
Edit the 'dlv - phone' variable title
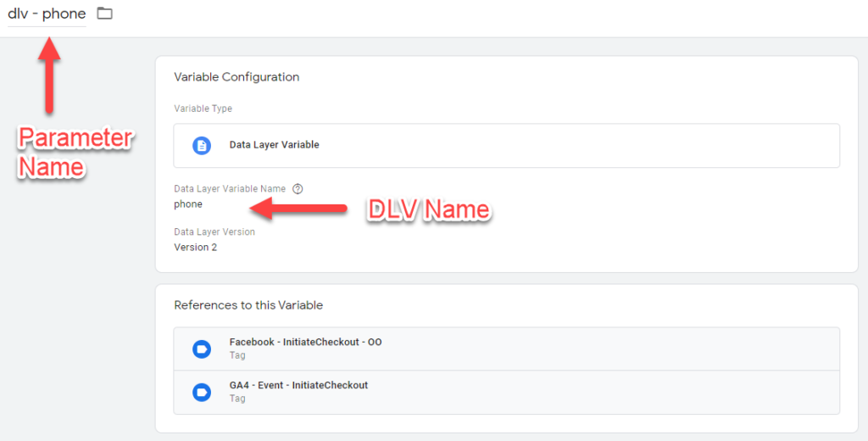47,14
